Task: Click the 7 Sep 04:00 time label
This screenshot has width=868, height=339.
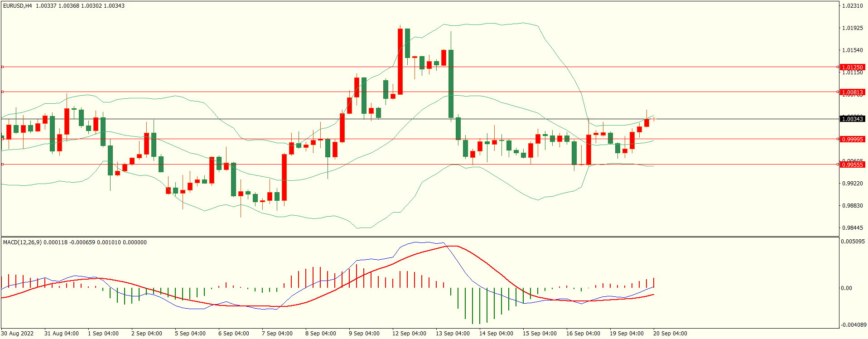Action: (x=277, y=334)
